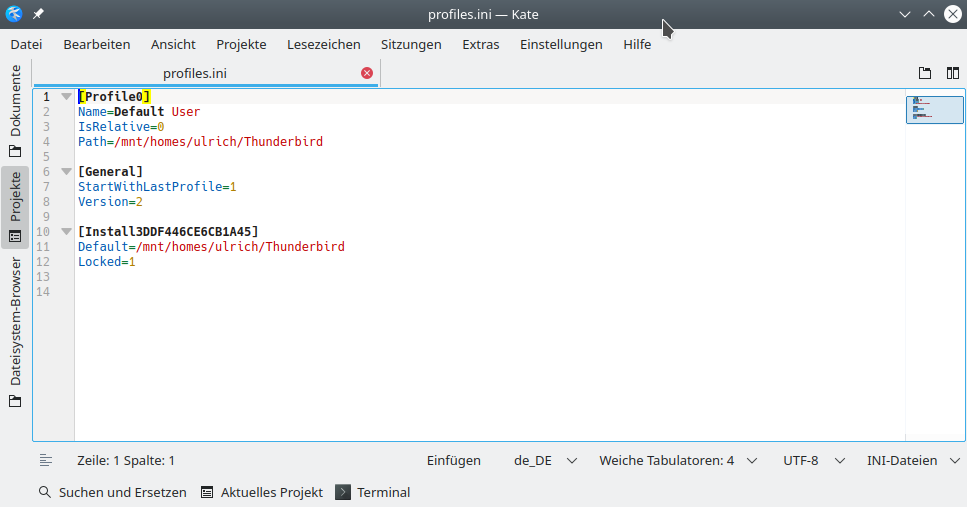
Task: Open Suchen und Ersetzen panel
Action: [112, 492]
